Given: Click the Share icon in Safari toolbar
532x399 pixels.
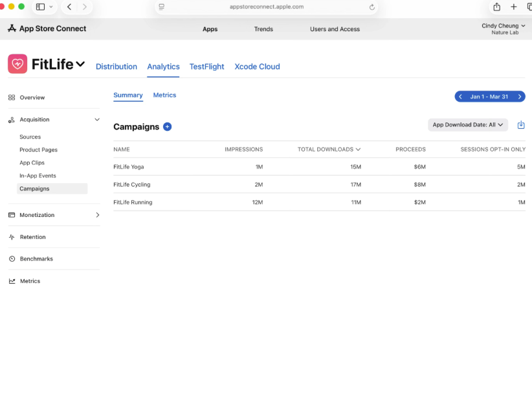Looking at the screenshot, I should pyautogui.click(x=496, y=6).
